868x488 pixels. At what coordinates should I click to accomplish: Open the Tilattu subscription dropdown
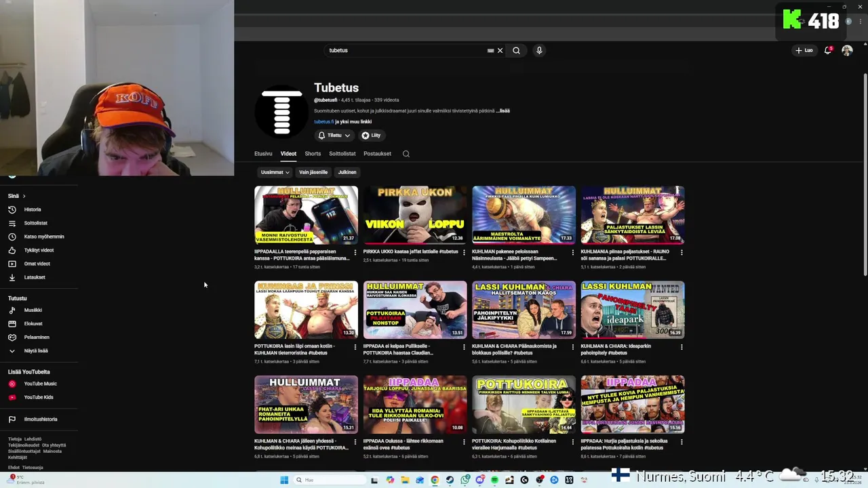coord(334,136)
